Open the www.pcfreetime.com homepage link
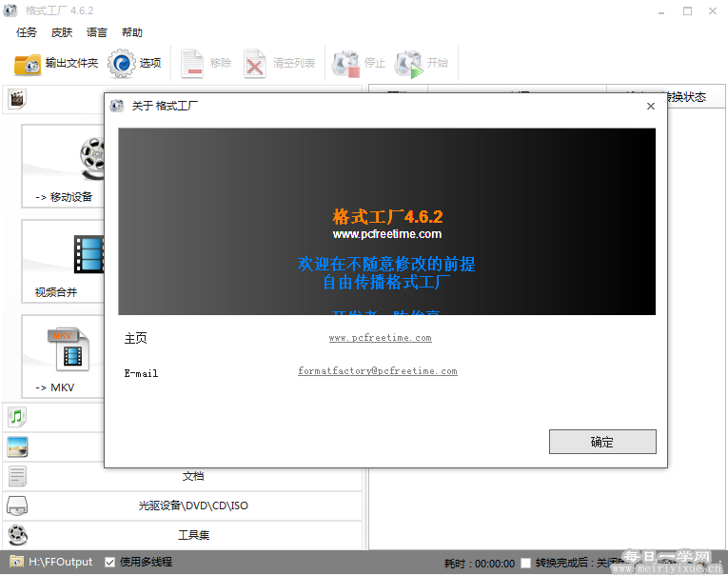Viewport: 728px width, 575px height. 381,338
